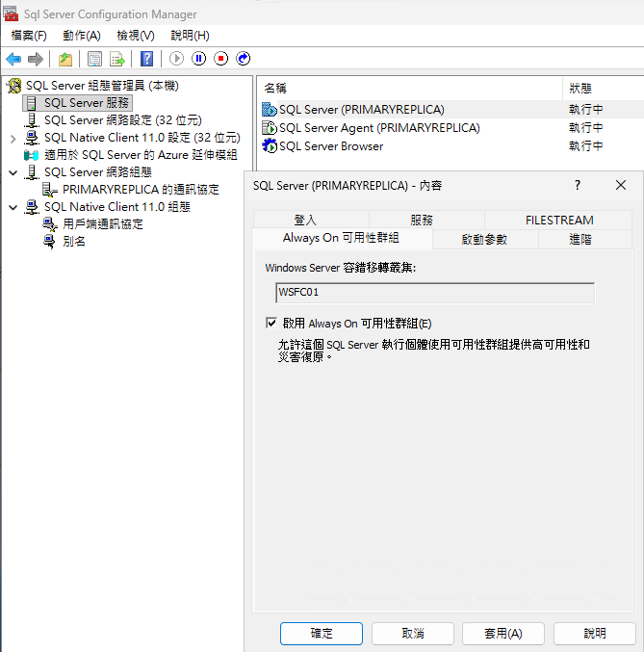Image resolution: width=644 pixels, height=652 pixels.
Task: Click the 名稱 column header
Action: (x=409, y=89)
